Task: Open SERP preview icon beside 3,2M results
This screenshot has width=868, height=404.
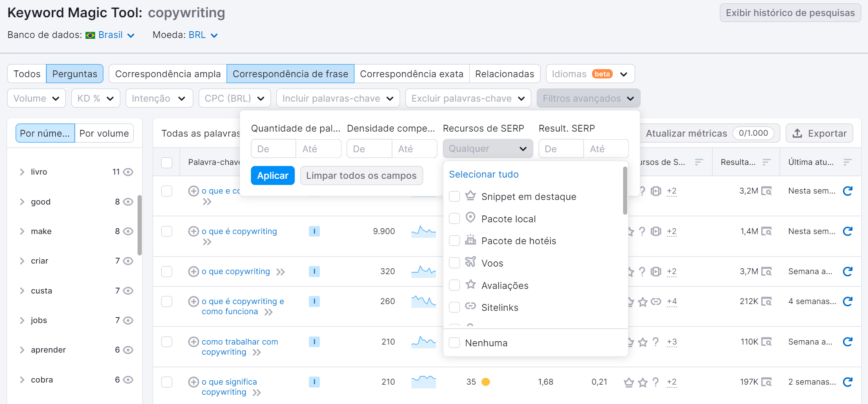Action: (x=767, y=191)
